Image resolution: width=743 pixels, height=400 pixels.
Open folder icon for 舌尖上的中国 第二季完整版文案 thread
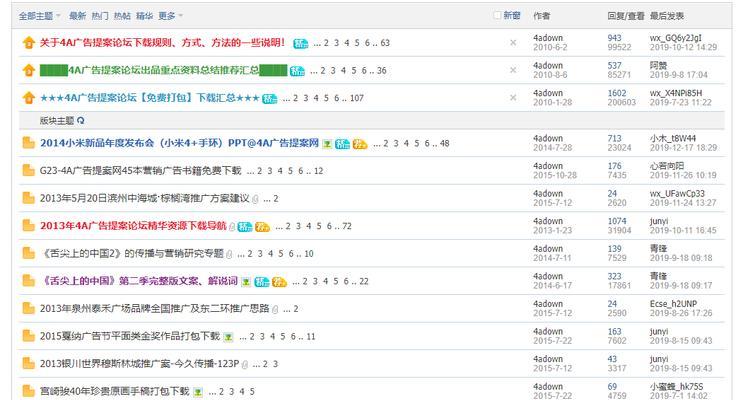click(x=28, y=281)
